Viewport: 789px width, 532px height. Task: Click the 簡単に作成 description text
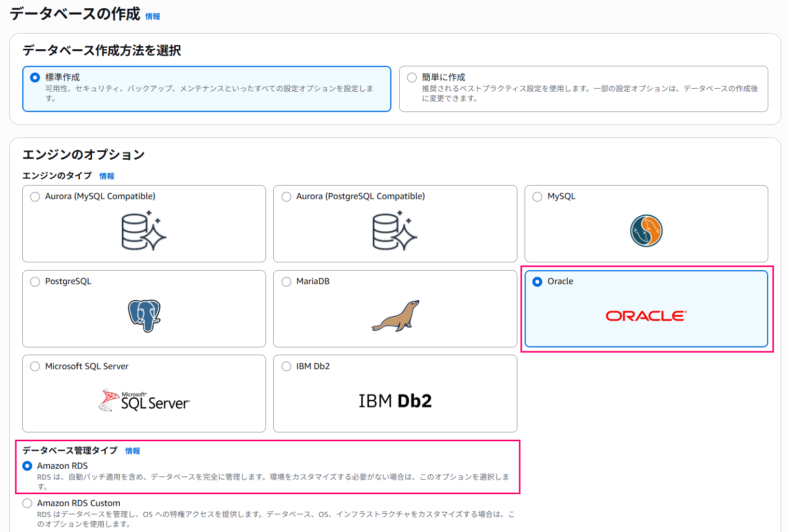tap(590, 93)
